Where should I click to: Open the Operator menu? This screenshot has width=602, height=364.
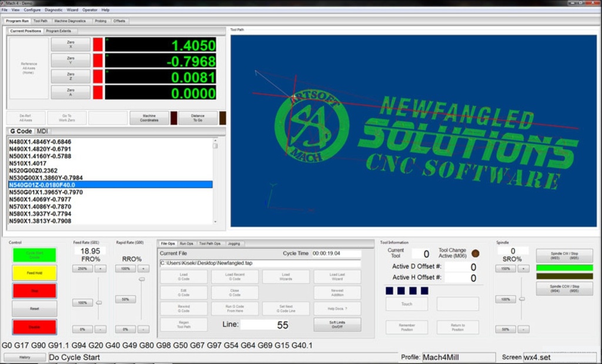[90, 10]
